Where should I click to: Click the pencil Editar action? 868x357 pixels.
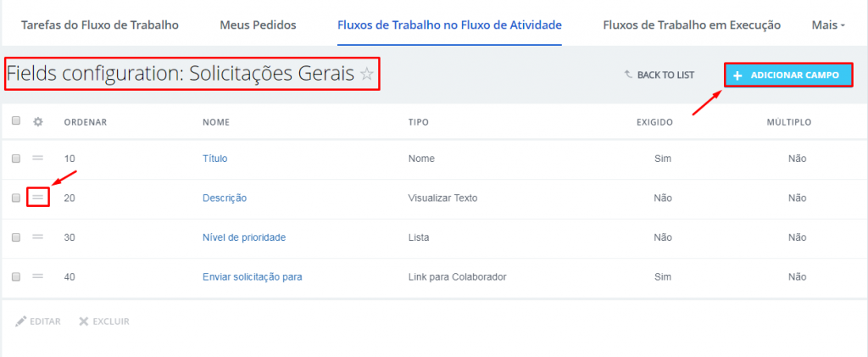tap(38, 321)
